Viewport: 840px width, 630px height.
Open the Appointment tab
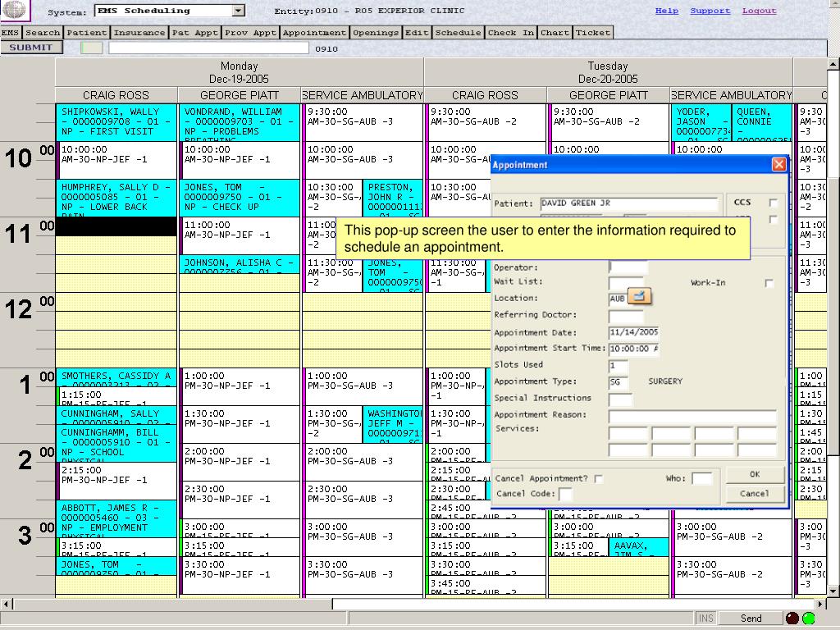pyautogui.click(x=314, y=33)
